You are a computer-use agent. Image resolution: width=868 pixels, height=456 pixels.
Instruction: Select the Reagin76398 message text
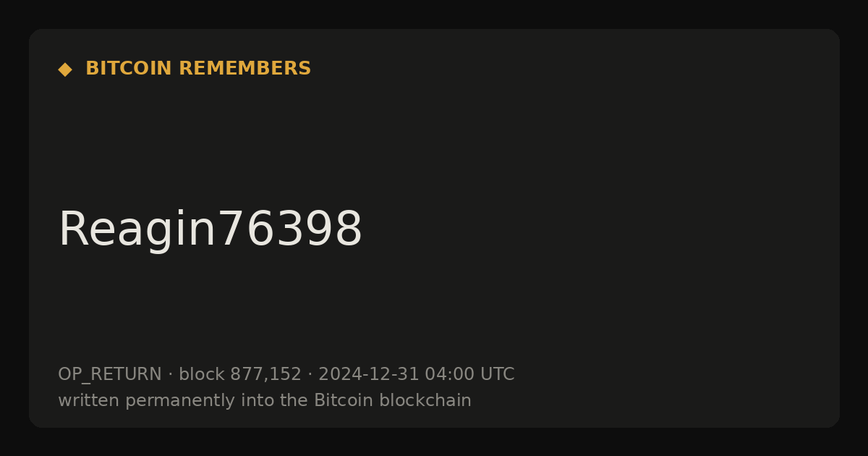210,229
